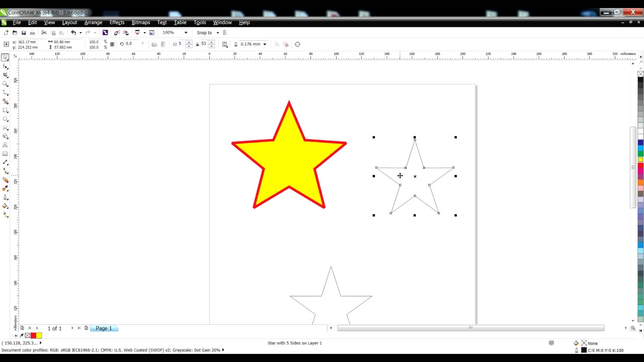Select the Shape edit tool
Image resolution: width=644 pixels, height=362 pixels.
(6, 66)
